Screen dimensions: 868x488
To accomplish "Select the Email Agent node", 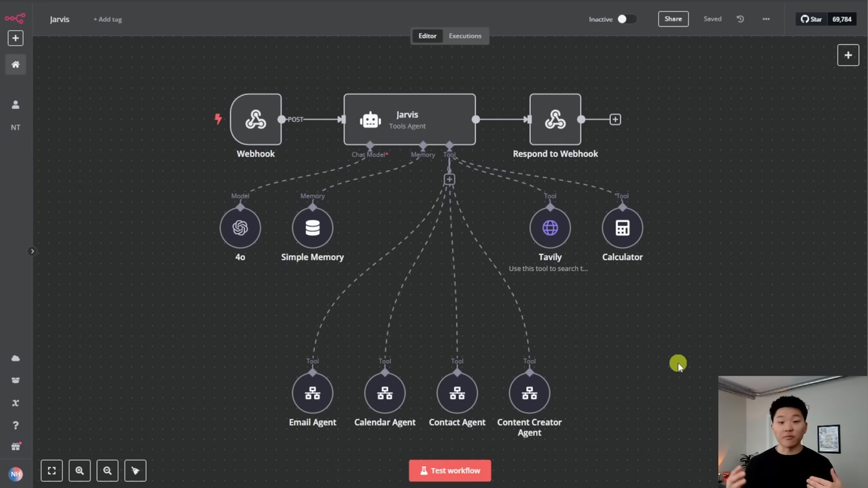I will coord(313,393).
